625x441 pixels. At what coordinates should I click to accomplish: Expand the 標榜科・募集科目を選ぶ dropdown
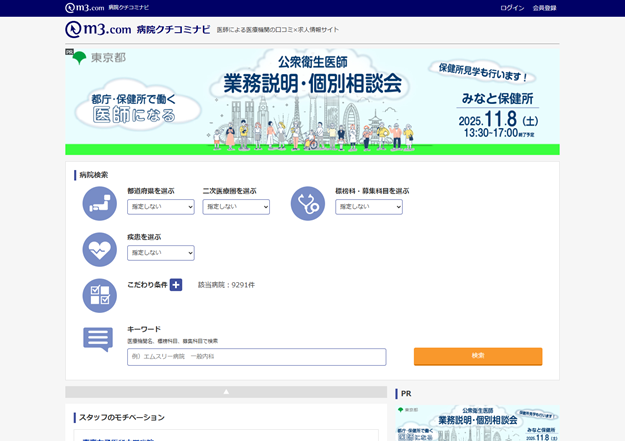369,207
